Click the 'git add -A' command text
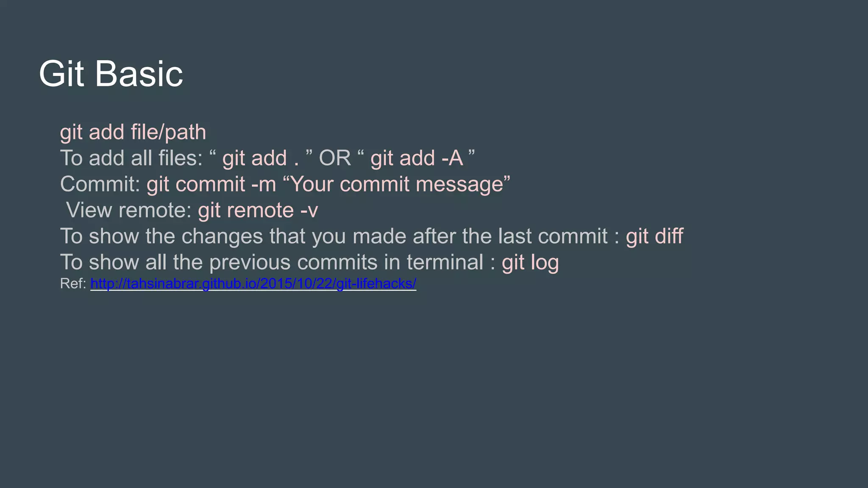This screenshot has height=488, width=868. click(x=417, y=158)
